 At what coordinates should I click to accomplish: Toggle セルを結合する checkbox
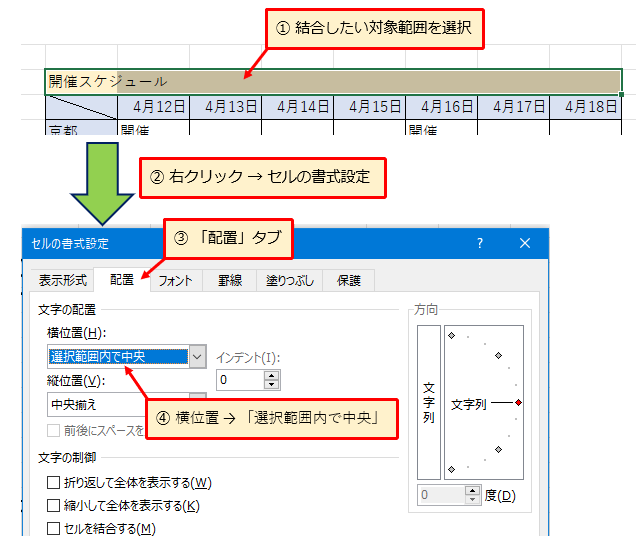point(54,528)
